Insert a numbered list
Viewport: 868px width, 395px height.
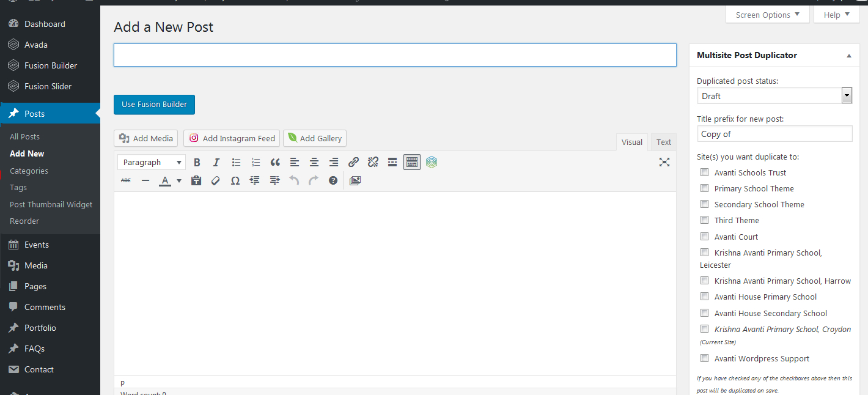coord(256,162)
